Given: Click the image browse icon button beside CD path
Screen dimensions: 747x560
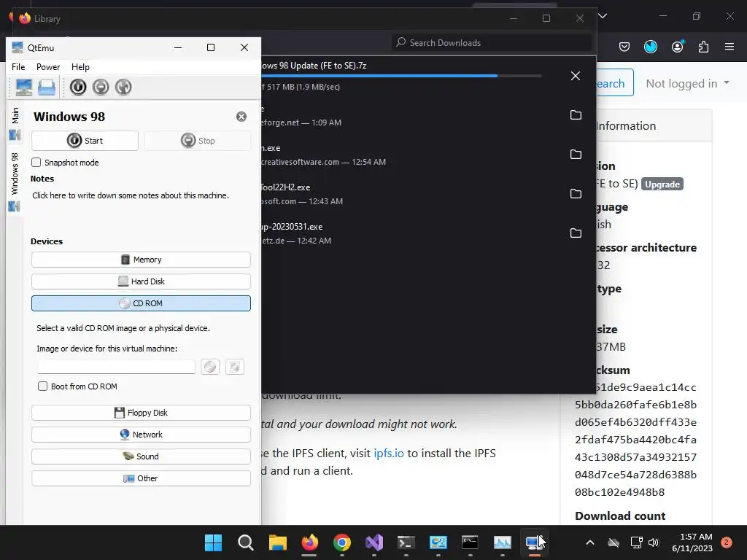Looking at the screenshot, I should coord(235,367).
